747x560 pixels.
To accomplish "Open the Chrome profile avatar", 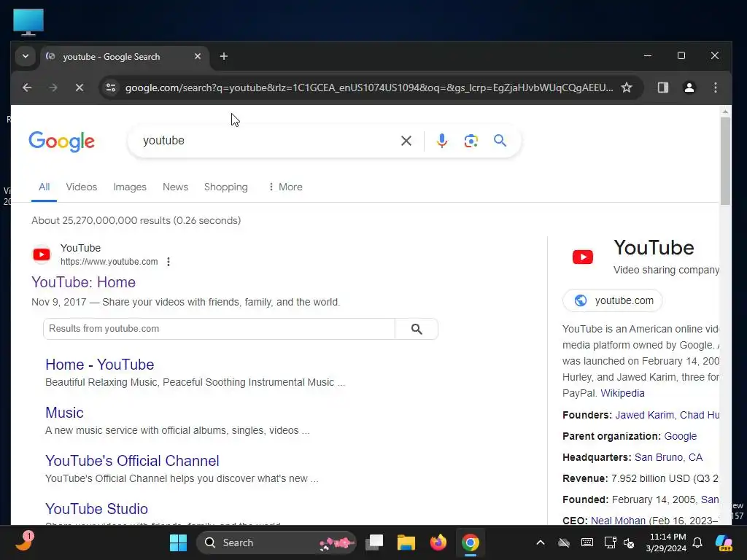I will tap(689, 87).
